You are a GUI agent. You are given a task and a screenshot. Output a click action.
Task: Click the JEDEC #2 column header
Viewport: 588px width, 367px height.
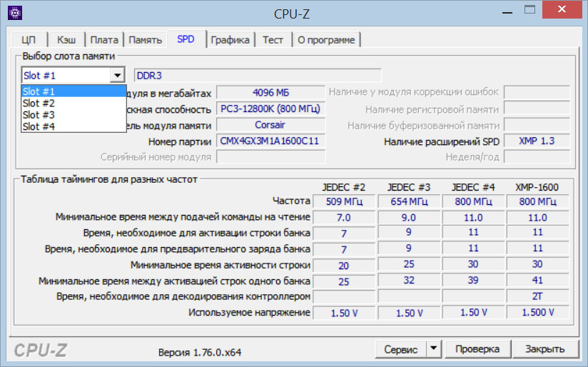343,187
